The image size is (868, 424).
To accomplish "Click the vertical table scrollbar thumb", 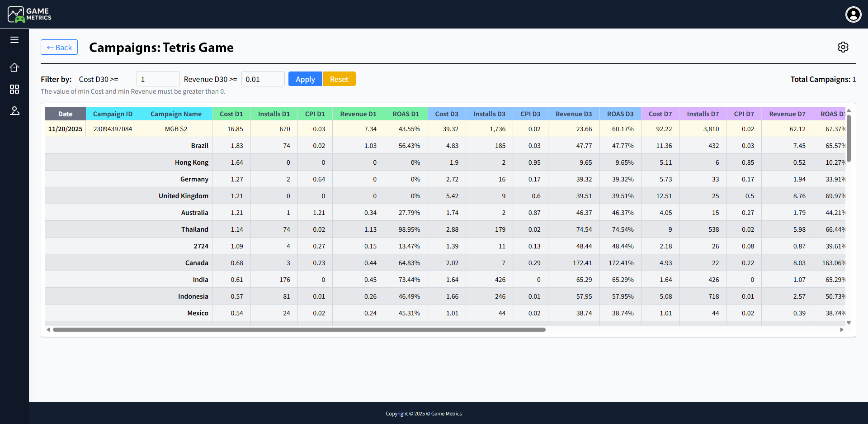I will point(849,138).
